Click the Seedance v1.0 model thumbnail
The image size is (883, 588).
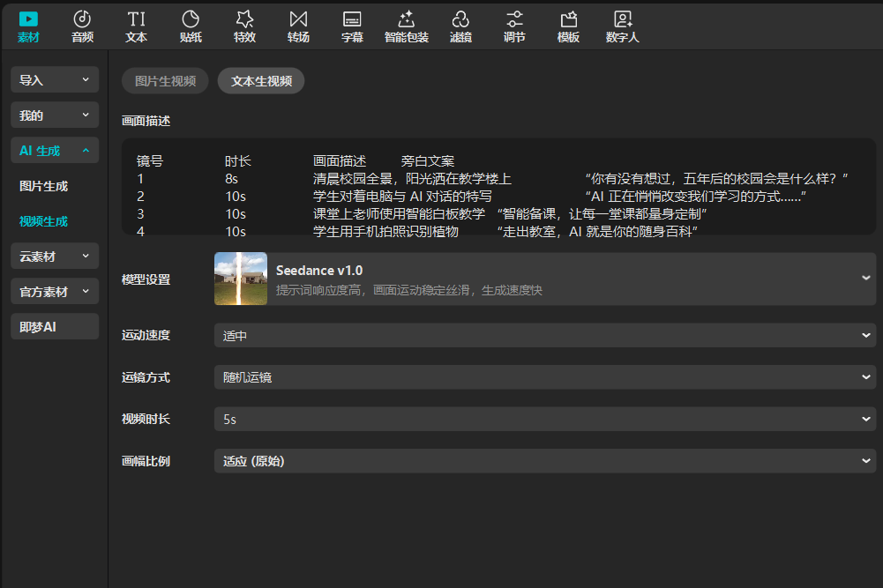coord(241,279)
